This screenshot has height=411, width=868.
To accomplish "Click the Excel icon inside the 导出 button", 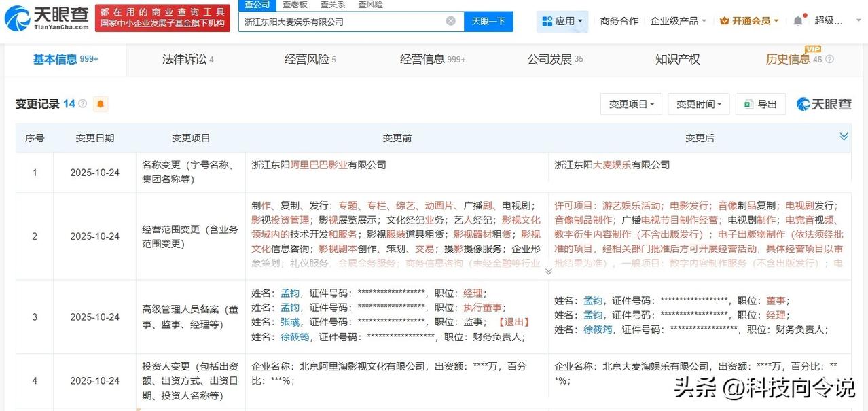I will pyautogui.click(x=749, y=103).
